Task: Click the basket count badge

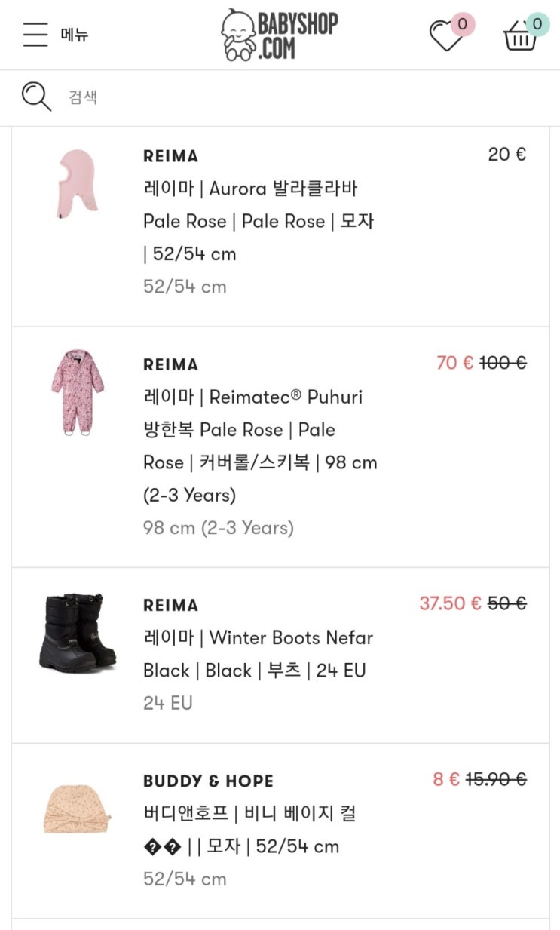Action: [x=537, y=24]
